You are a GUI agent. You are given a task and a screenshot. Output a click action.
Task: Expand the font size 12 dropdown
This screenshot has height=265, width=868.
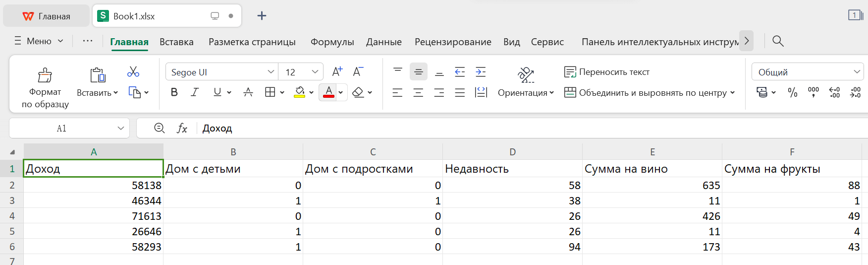(315, 72)
